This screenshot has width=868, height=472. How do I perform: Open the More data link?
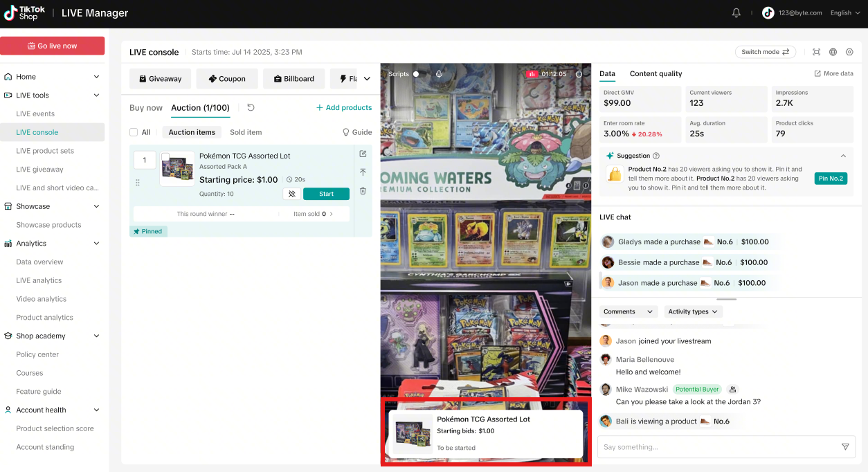834,73
